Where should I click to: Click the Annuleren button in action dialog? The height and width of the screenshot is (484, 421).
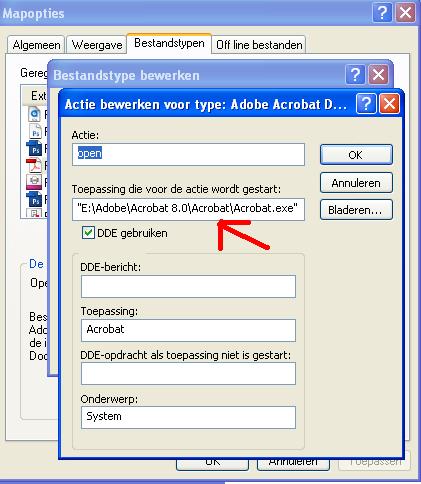click(x=356, y=183)
